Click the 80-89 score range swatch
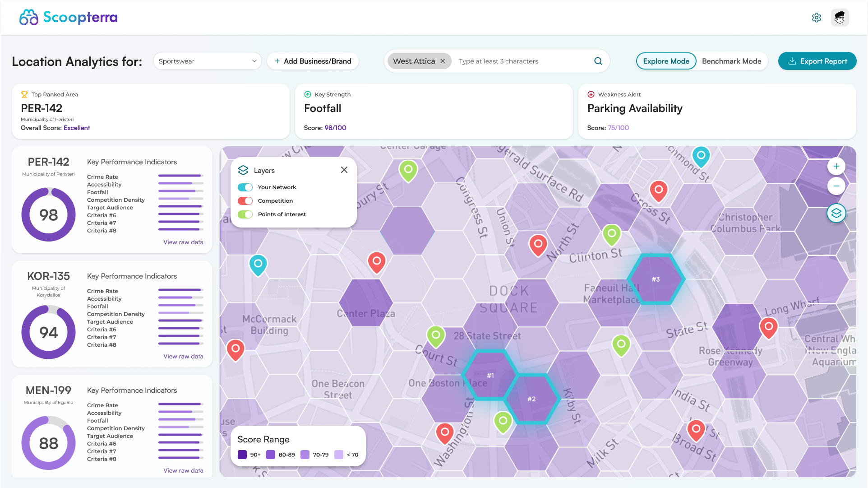Image resolution: width=868 pixels, height=488 pixels. pyautogui.click(x=271, y=455)
